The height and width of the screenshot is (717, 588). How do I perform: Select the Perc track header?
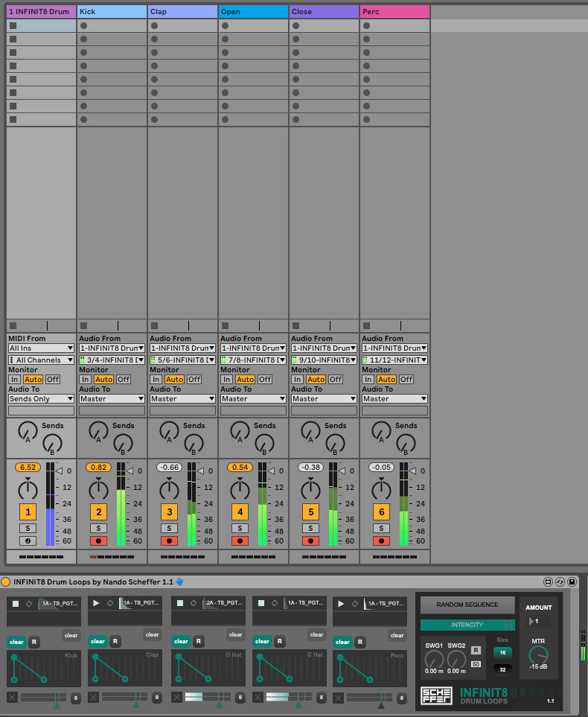(395, 11)
